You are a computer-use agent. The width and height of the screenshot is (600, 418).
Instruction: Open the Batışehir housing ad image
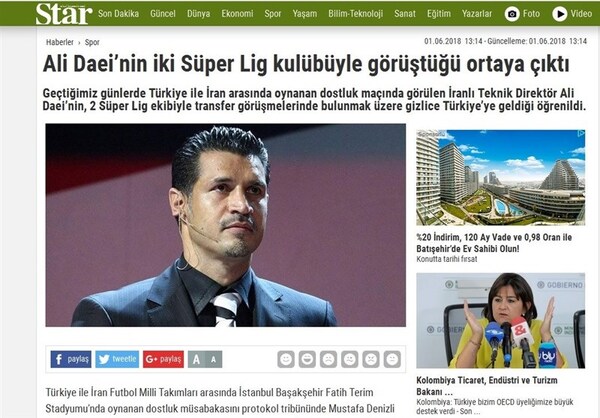[501, 178]
